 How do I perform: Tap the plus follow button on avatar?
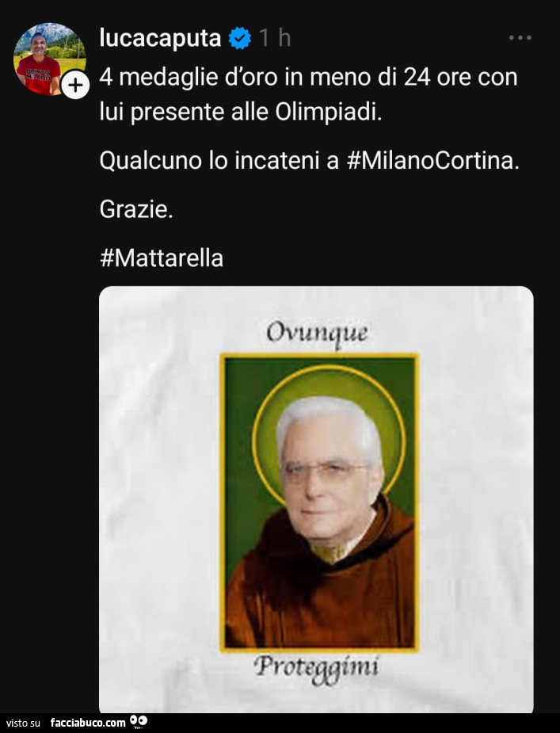[75, 85]
